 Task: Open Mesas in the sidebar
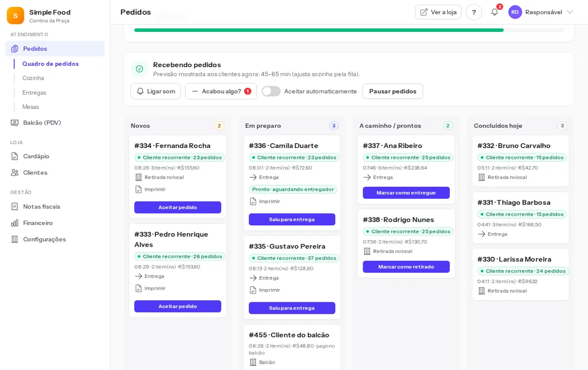(x=30, y=107)
